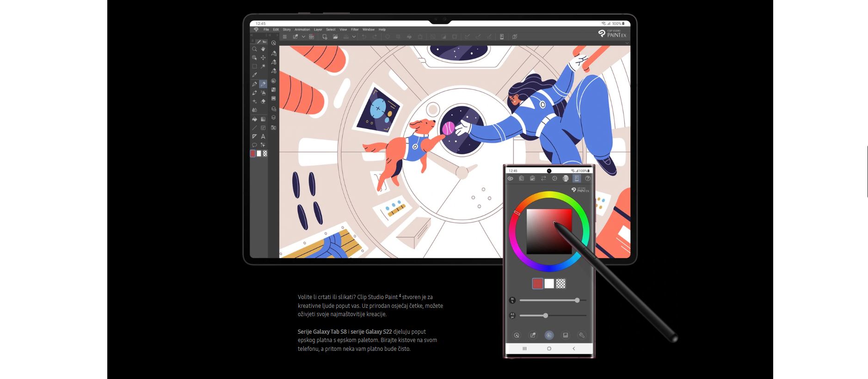This screenshot has width=868, height=379.
Task: Click the New document icon on the tablet
Action: pyautogui.click(x=325, y=37)
